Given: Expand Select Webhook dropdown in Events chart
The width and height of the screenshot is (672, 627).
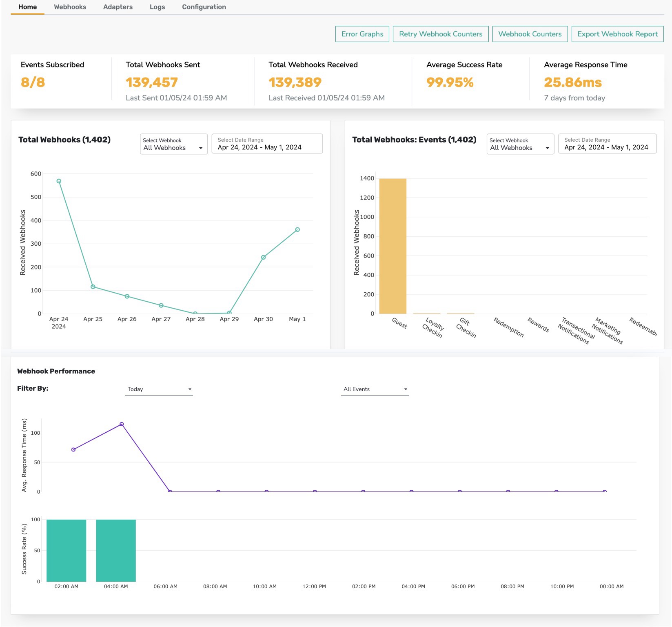Looking at the screenshot, I should [x=520, y=144].
